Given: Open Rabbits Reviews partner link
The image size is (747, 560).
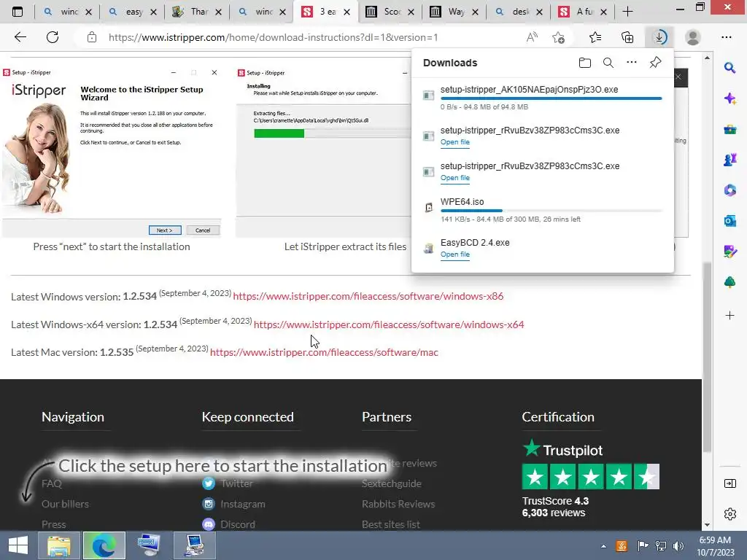Looking at the screenshot, I should 398,504.
